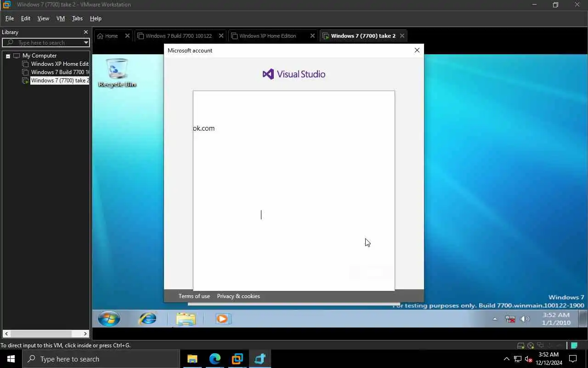
Task: Click the Visual Studio logo in dialog
Action: 294,74
